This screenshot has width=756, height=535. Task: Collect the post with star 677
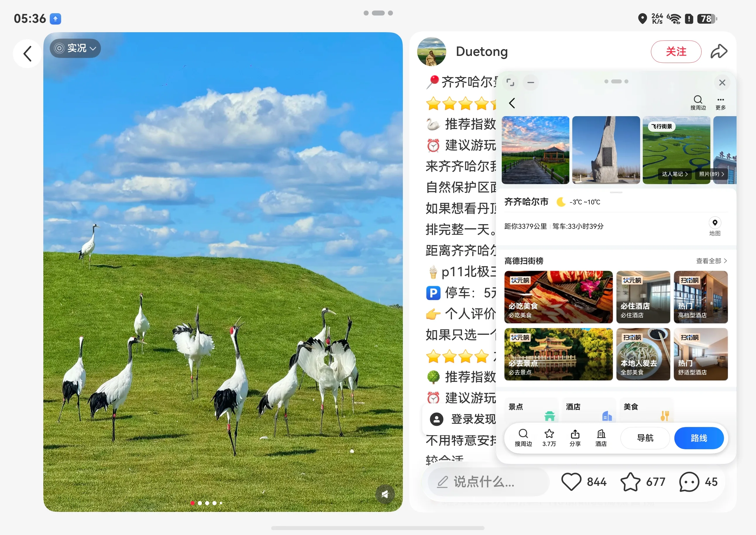pyautogui.click(x=643, y=482)
